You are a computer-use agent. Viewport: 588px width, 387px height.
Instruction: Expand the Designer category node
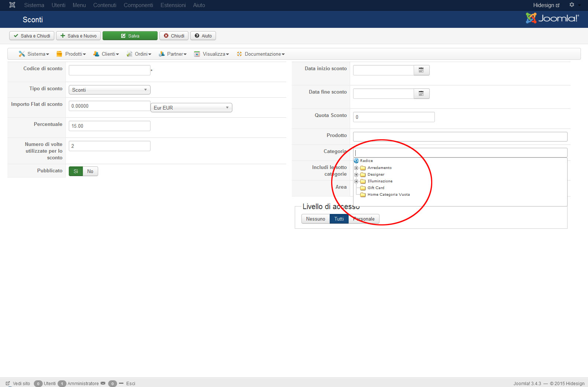(356, 175)
